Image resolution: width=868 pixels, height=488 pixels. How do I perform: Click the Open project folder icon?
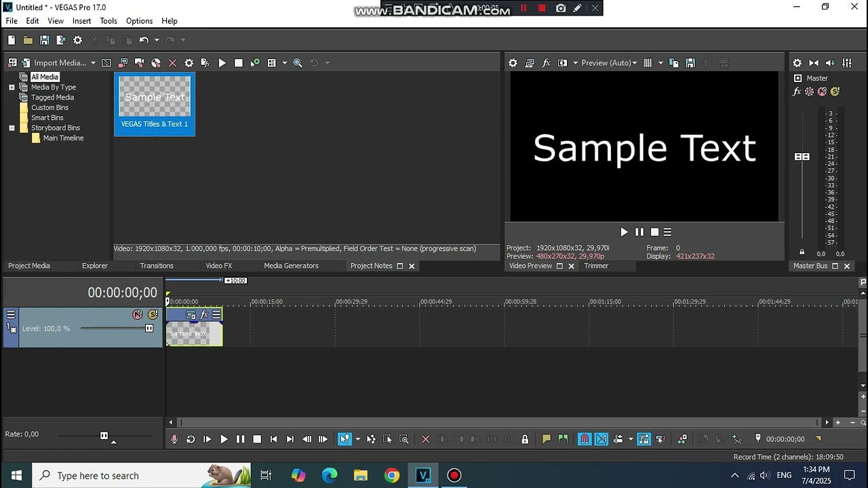click(x=28, y=40)
